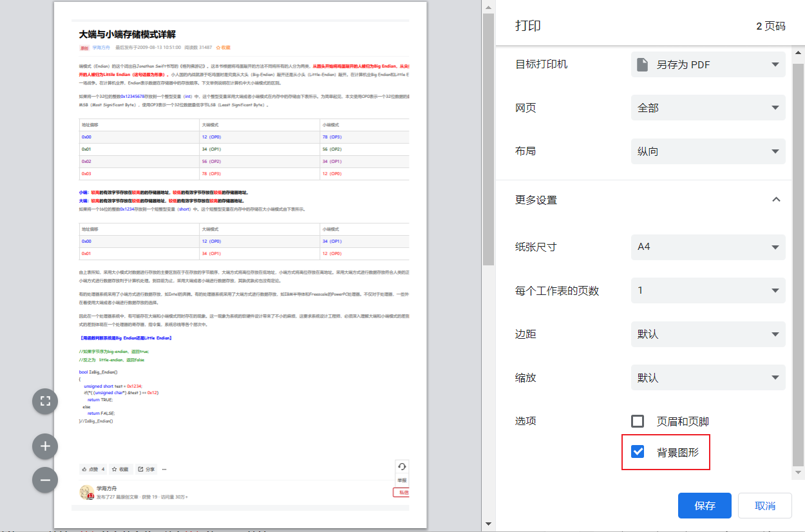Click the 'bool IsBig_Endian()' code line in the preview
The width and height of the screenshot is (805, 532).
99,372
